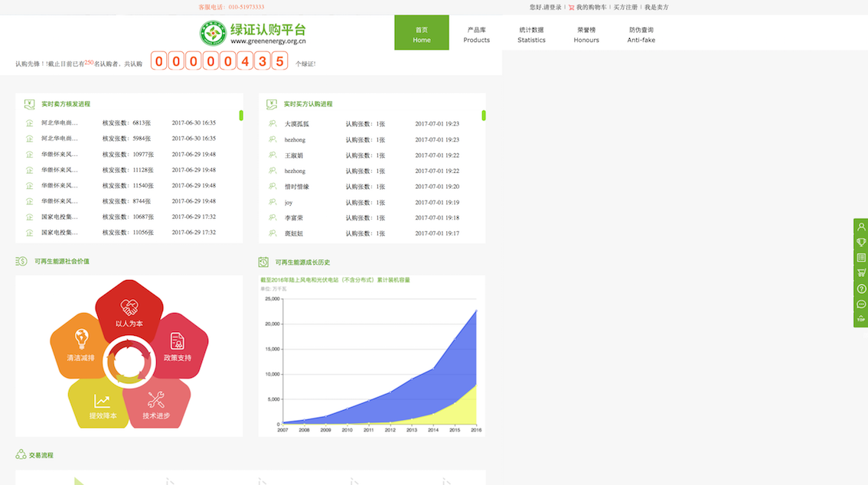Open the Anti-fake query page
Viewport: 868px width, 485px height.
coord(641,34)
